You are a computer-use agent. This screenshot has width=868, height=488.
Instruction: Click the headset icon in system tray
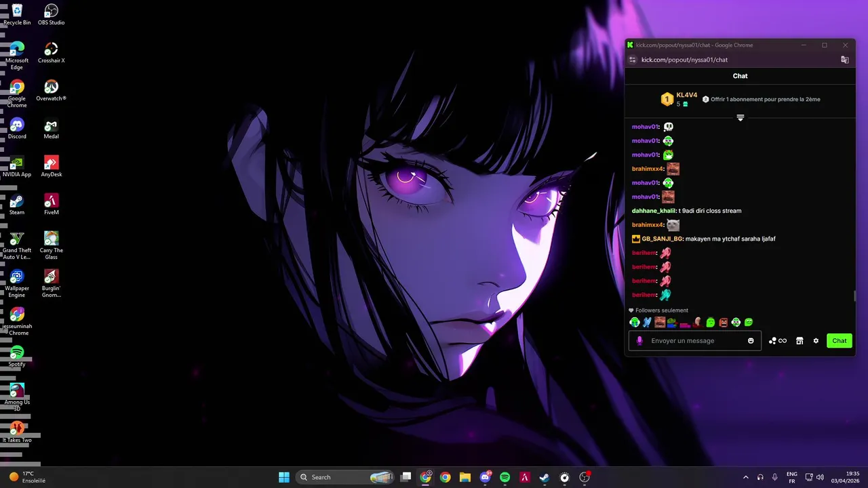click(760, 477)
